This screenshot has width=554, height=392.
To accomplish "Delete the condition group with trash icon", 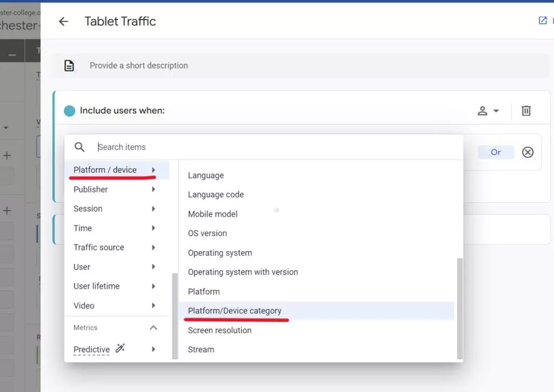I will point(526,111).
